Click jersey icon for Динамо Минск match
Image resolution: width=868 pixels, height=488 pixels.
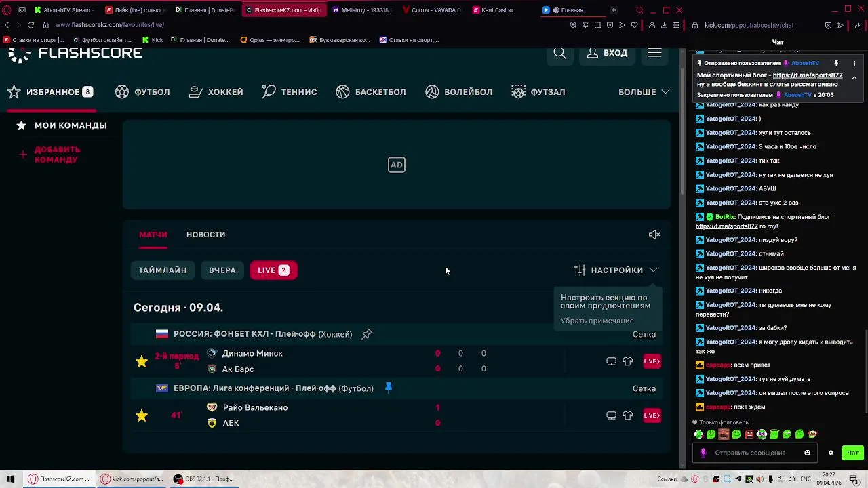628,361
